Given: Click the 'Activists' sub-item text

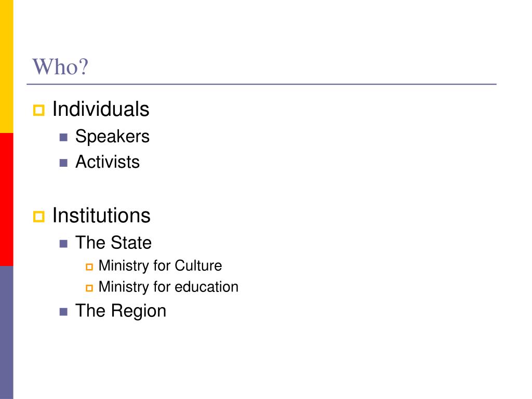Looking at the screenshot, I should click(108, 162).
